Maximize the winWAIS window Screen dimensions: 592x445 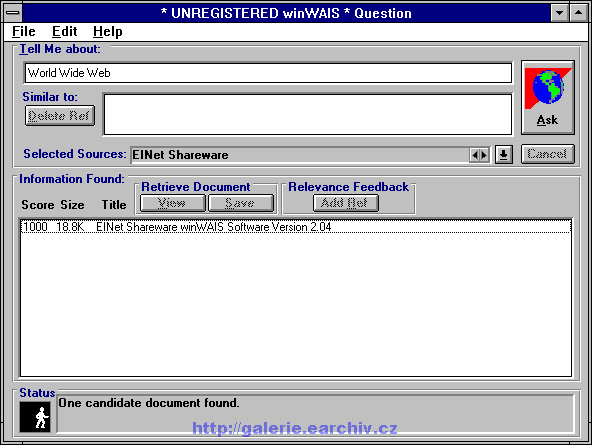click(x=578, y=13)
